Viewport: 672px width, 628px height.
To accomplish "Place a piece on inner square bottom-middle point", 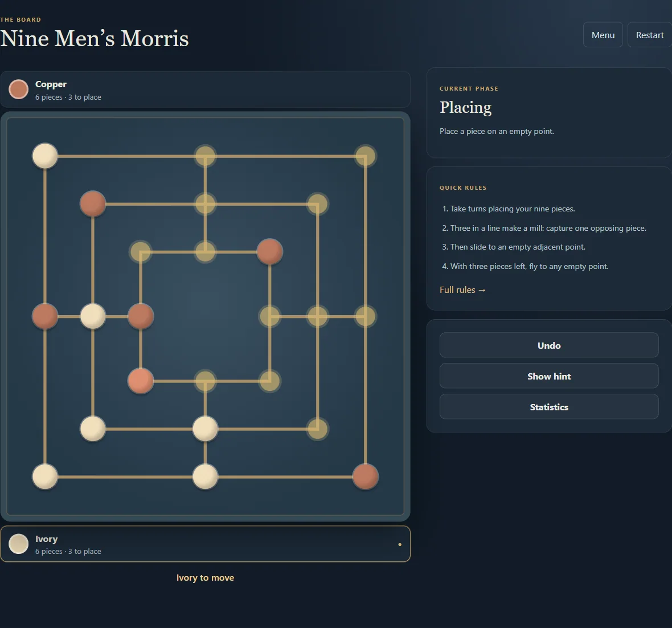I will pyautogui.click(x=205, y=381).
